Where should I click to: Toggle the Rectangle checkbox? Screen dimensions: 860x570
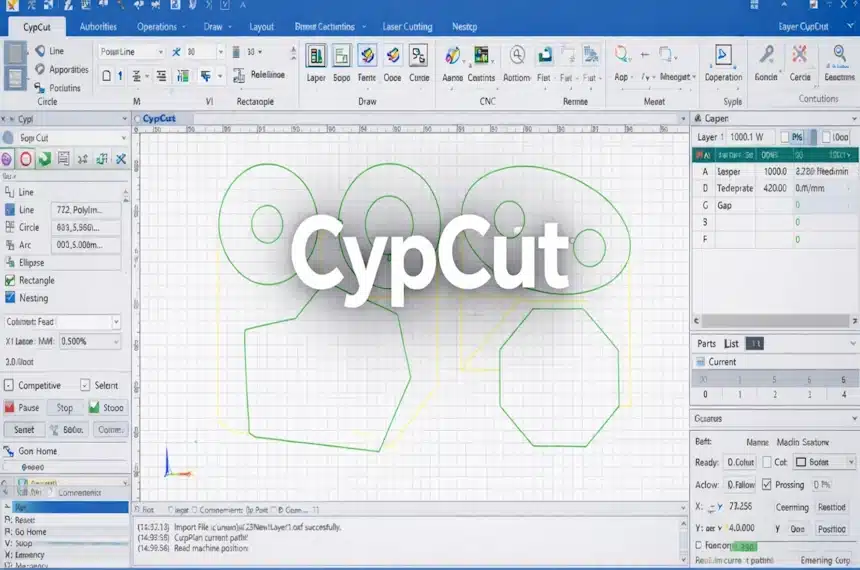click(9, 280)
